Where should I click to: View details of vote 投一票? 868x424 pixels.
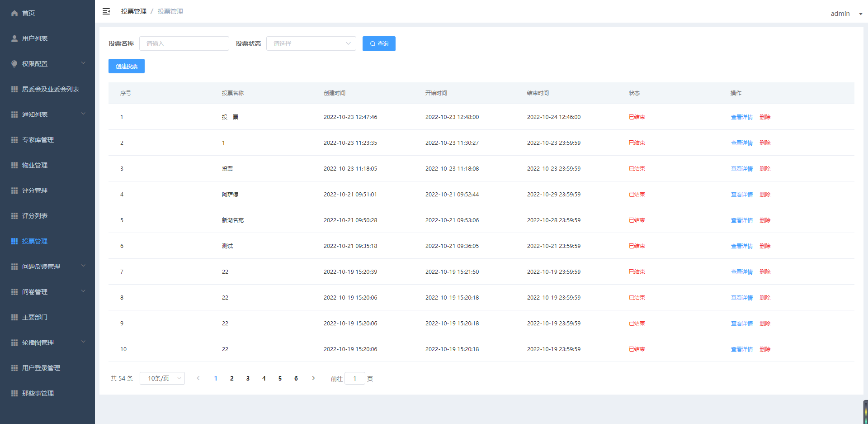coord(742,117)
